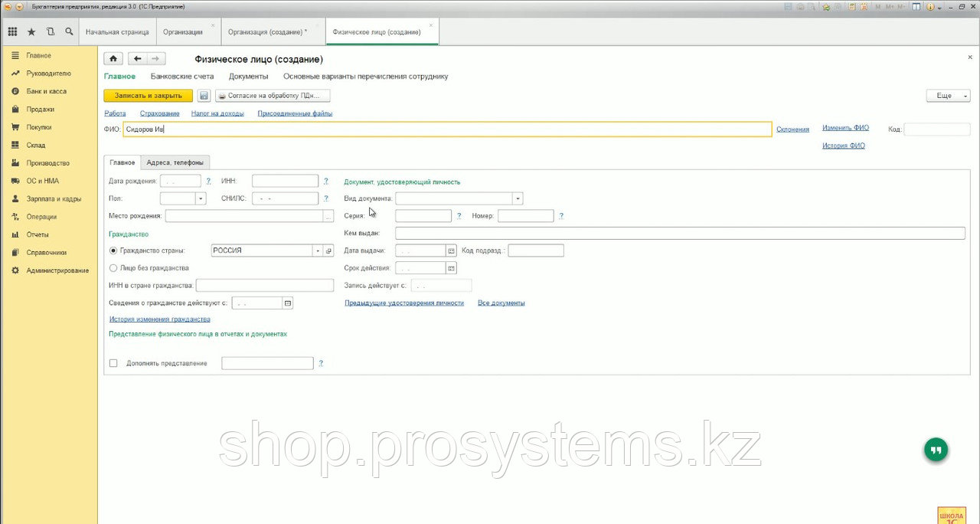Click the home button icon
The height and width of the screenshot is (524, 980).
click(x=113, y=59)
